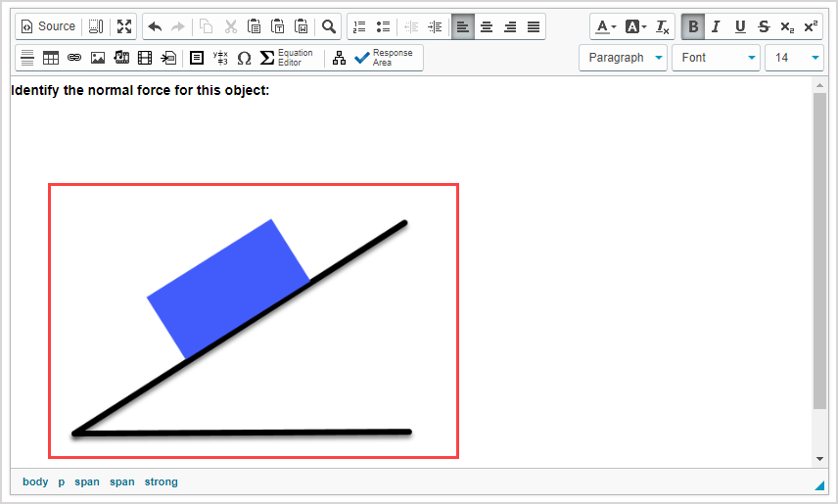Insert a Response Area
The width and height of the screenshot is (838, 504).
pos(385,58)
